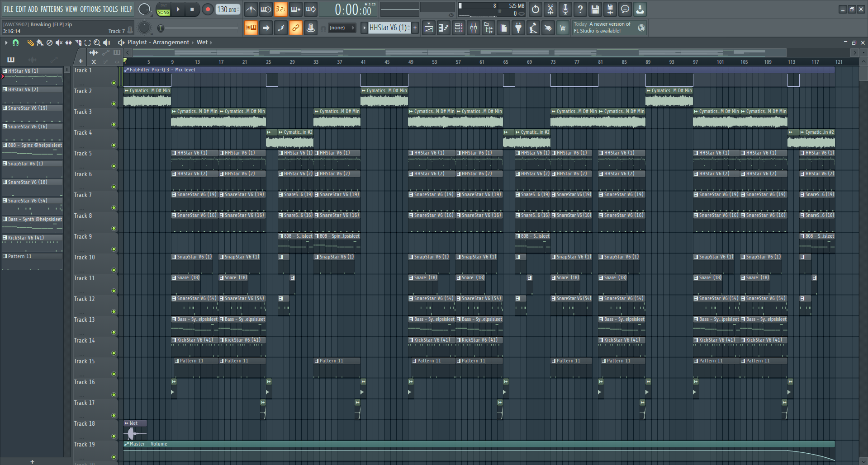
Task: Open the Browser icon
Action: pyautogui.click(x=489, y=28)
